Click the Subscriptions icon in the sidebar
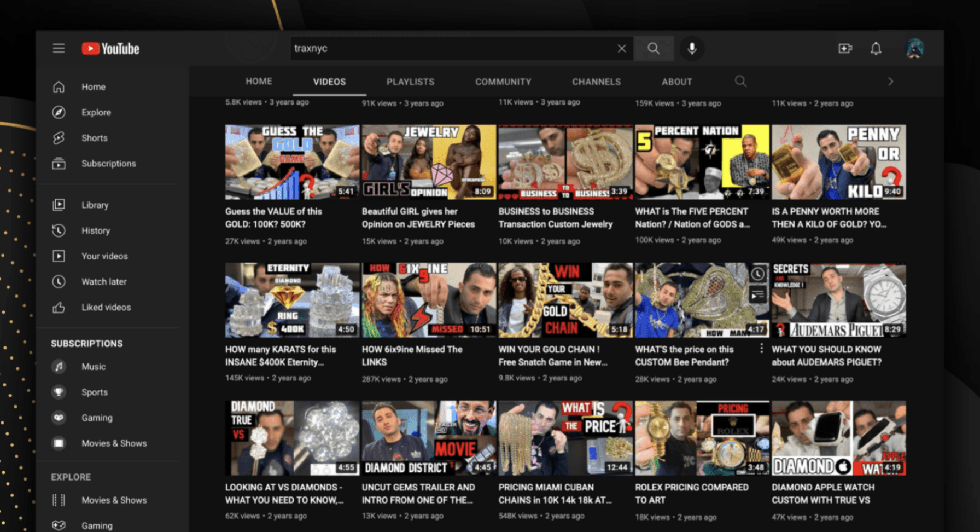The image size is (980, 532). coord(59,163)
